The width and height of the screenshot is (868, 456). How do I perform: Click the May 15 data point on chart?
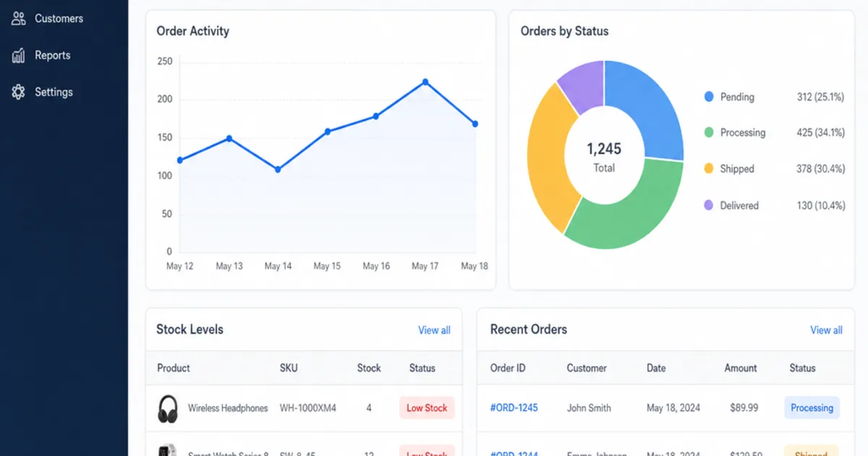pos(328,132)
